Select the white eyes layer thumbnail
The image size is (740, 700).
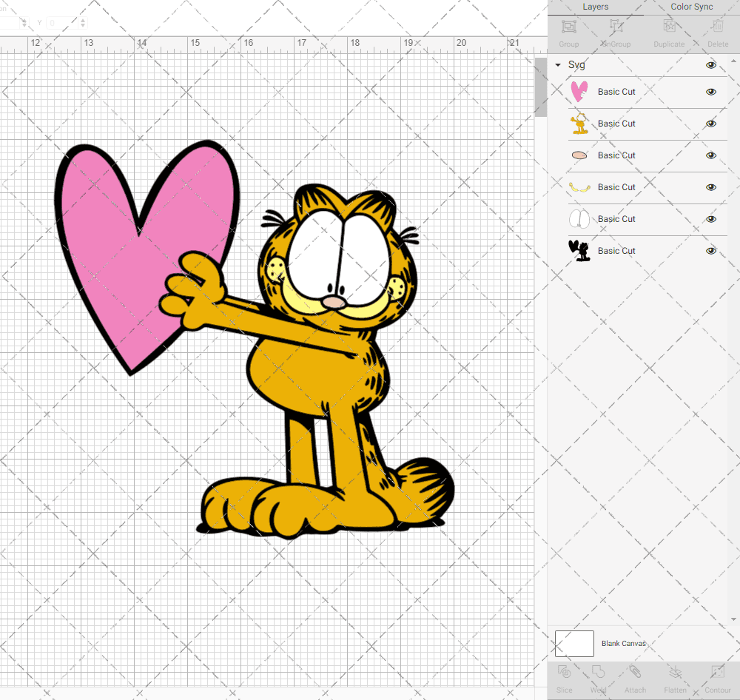click(x=579, y=219)
